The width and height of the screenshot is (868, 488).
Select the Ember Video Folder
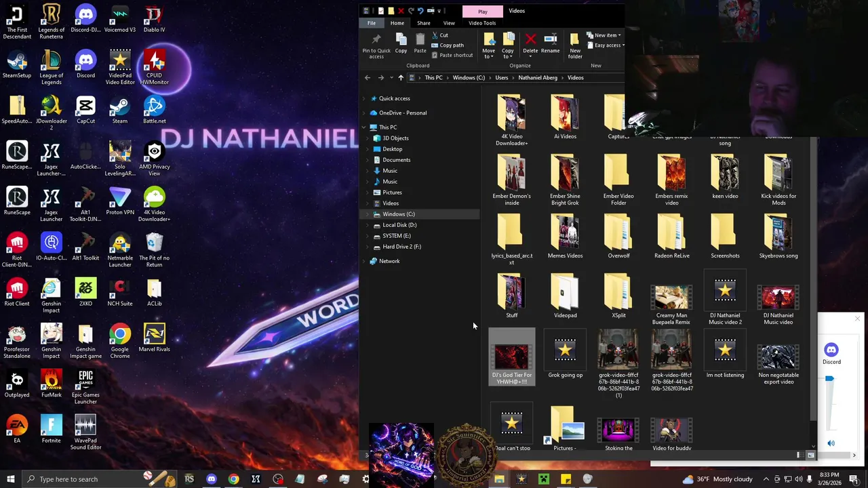pos(618,180)
